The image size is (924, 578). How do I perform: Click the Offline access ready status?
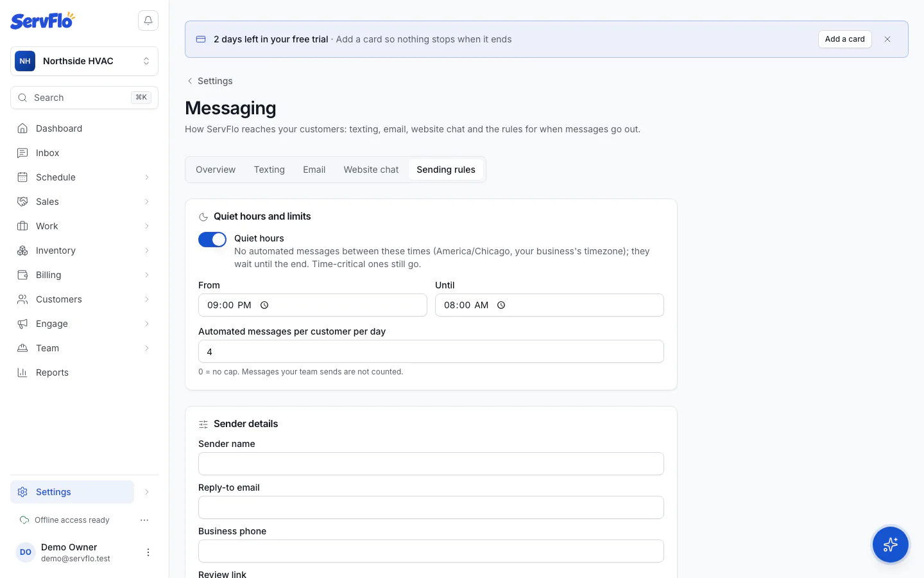click(65, 520)
